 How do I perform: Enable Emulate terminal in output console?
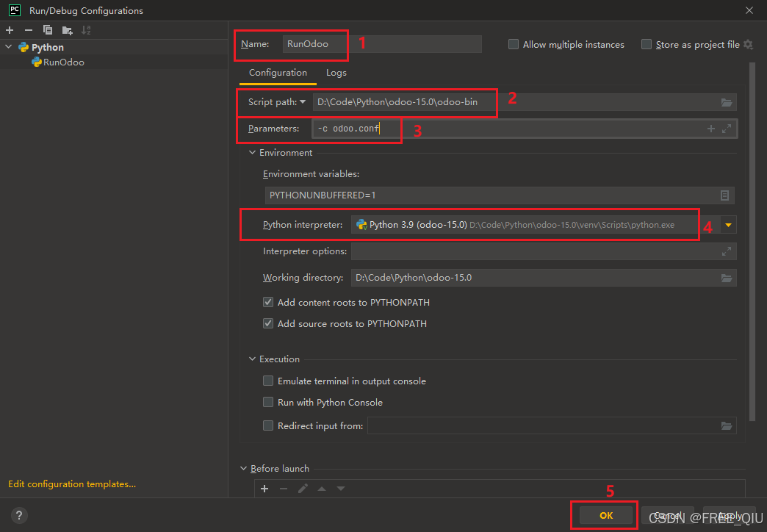(268, 381)
